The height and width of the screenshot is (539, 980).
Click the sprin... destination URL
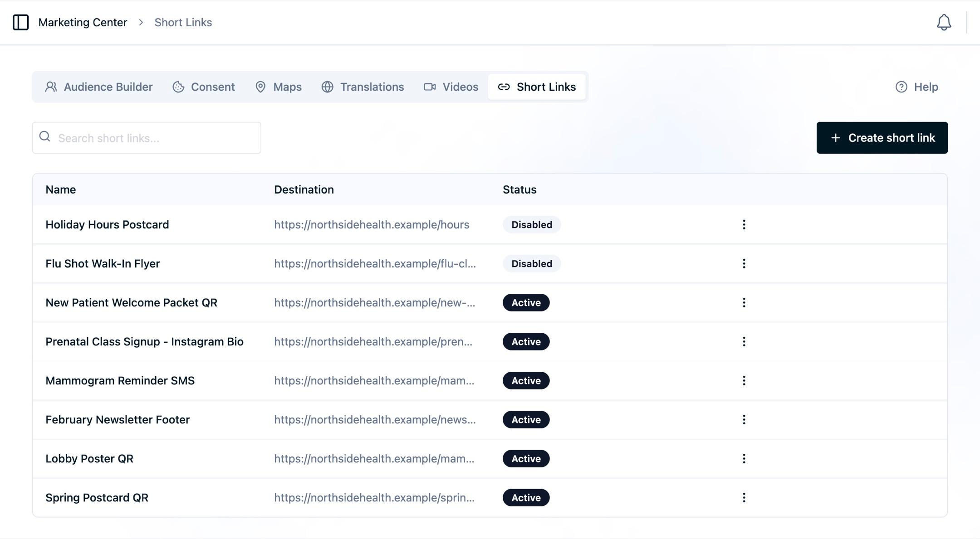click(374, 498)
